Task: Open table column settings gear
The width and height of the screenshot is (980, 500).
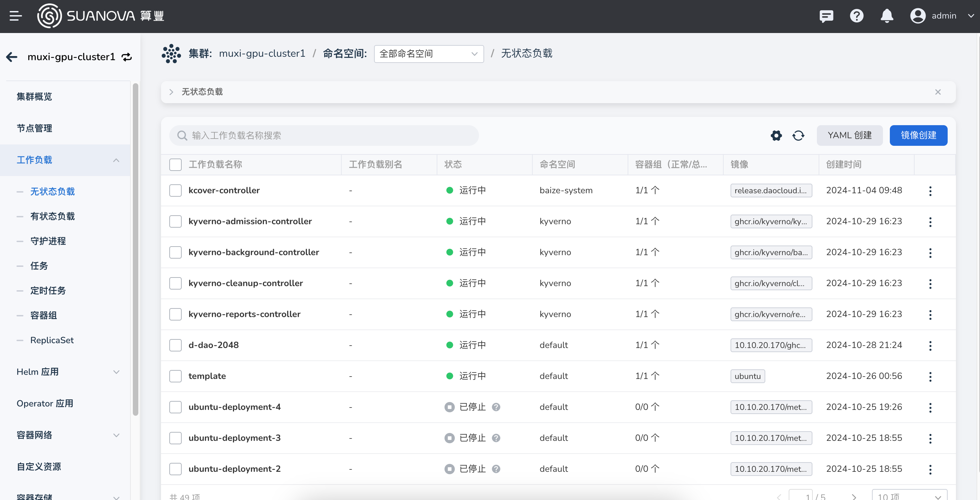Action: [x=776, y=135]
